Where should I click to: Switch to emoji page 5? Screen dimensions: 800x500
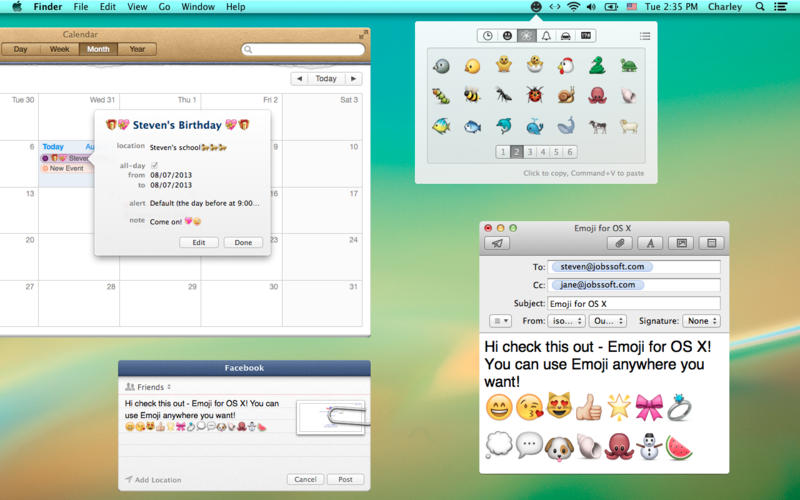click(x=557, y=152)
